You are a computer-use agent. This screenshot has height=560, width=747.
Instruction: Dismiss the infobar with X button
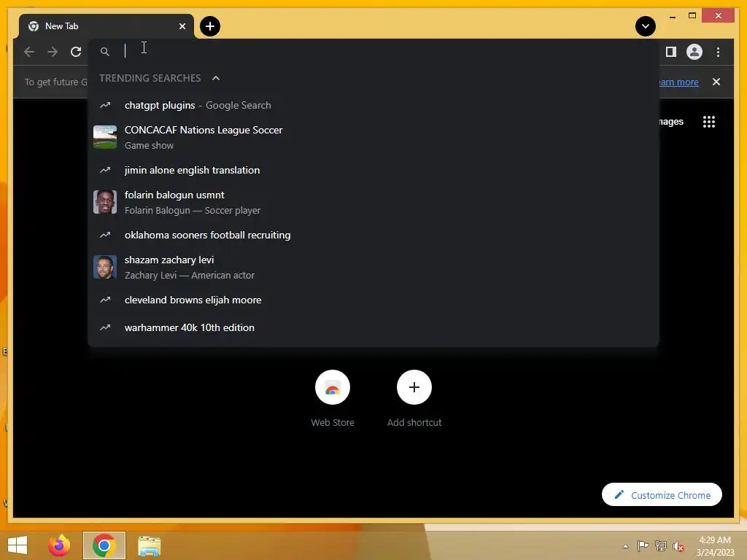716,82
